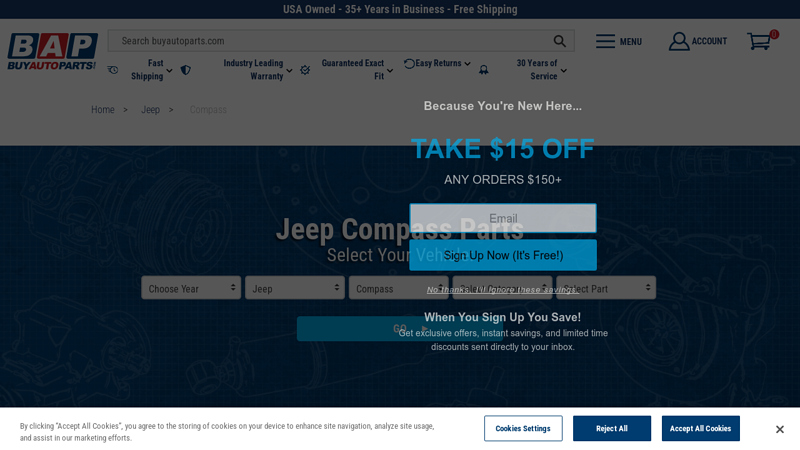Click Sign Up Now (It's Free!) button
Screen dimensions: 800x450
[503, 255]
